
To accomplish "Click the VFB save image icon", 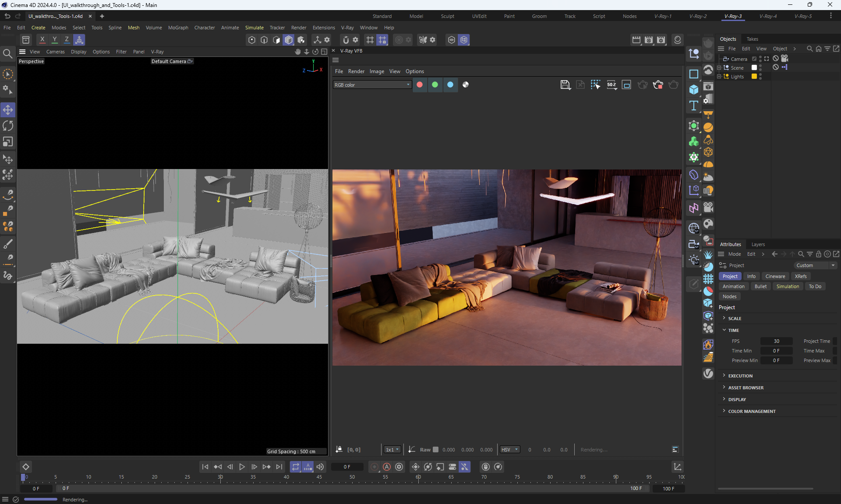I will tap(565, 85).
